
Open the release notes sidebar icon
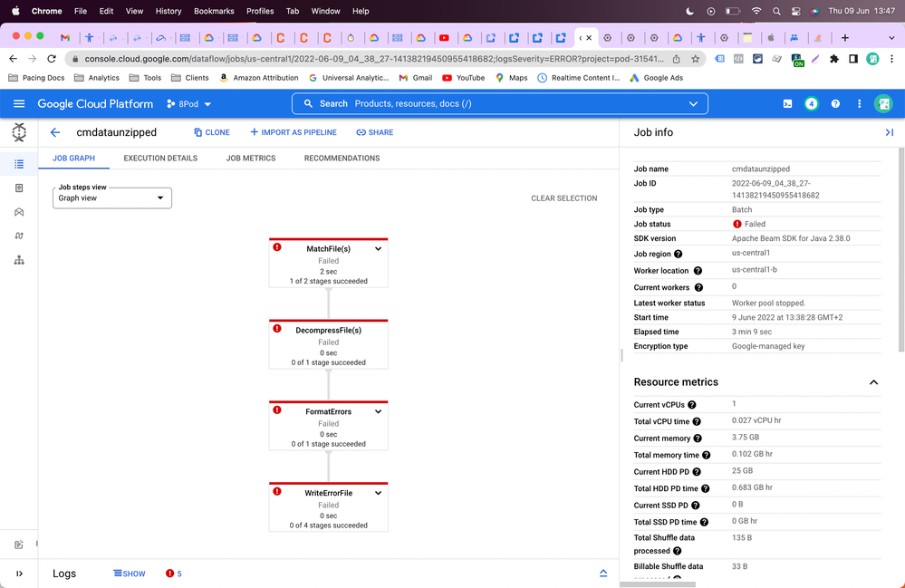click(19, 545)
